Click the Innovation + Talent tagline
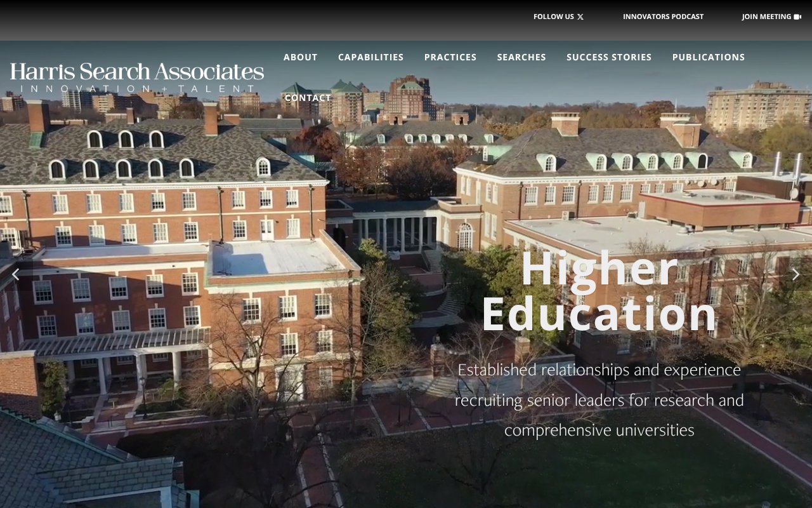The height and width of the screenshot is (508, 812). (x=137, y=89)
